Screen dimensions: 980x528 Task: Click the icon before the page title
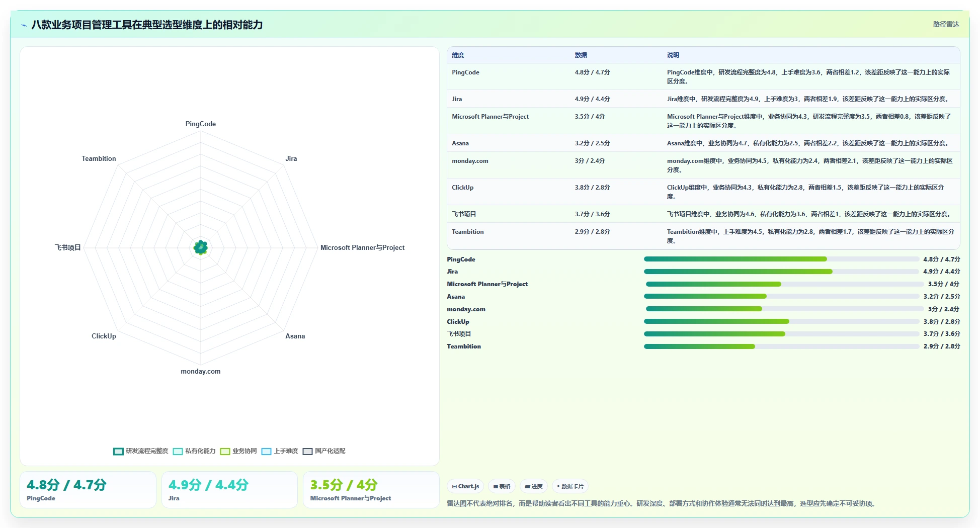click(x=24, y=25)
